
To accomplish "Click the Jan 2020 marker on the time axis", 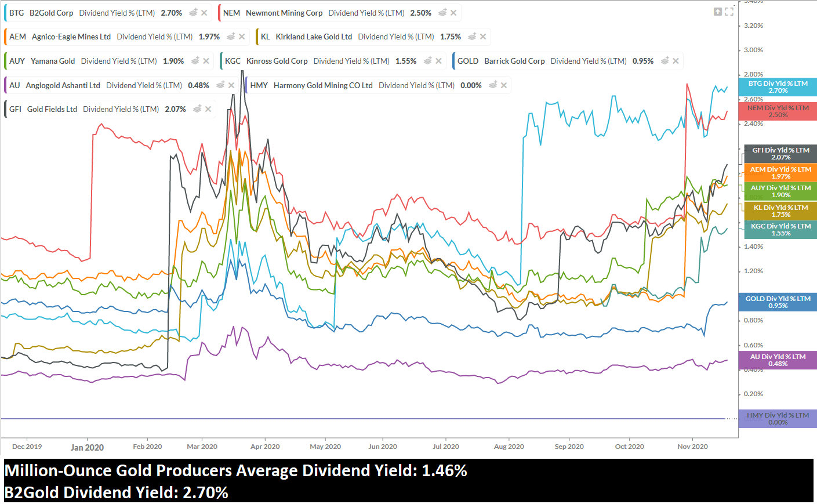I will coord(87,447).
